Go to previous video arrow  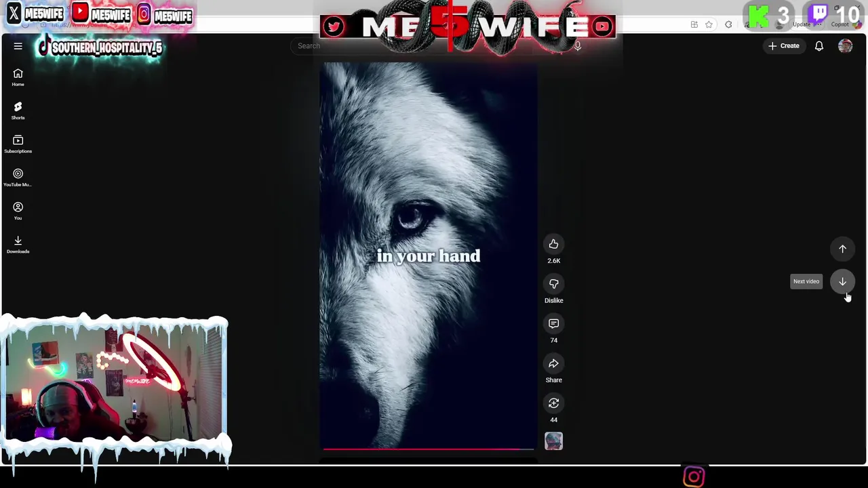[842, 249]
